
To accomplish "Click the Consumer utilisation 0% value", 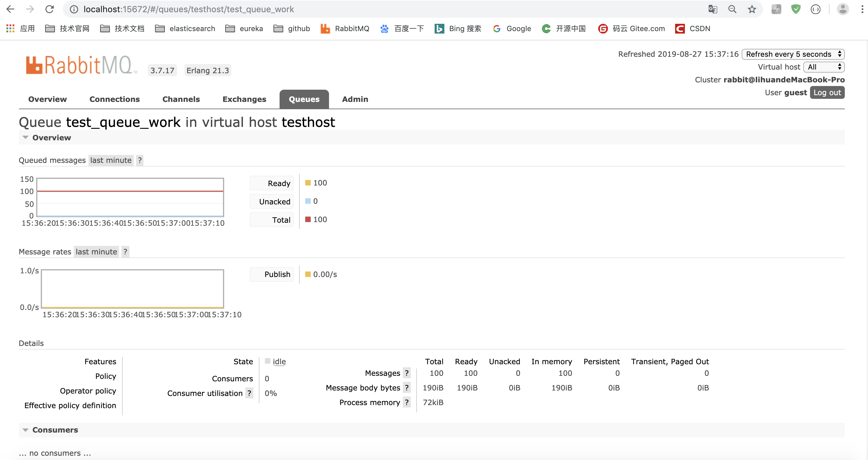I will click(x=271, y=393).
